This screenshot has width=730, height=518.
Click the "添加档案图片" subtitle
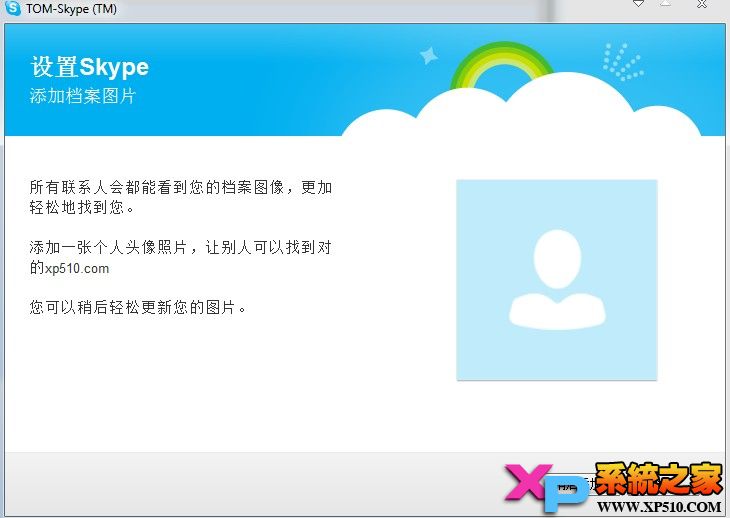[83, 96]
